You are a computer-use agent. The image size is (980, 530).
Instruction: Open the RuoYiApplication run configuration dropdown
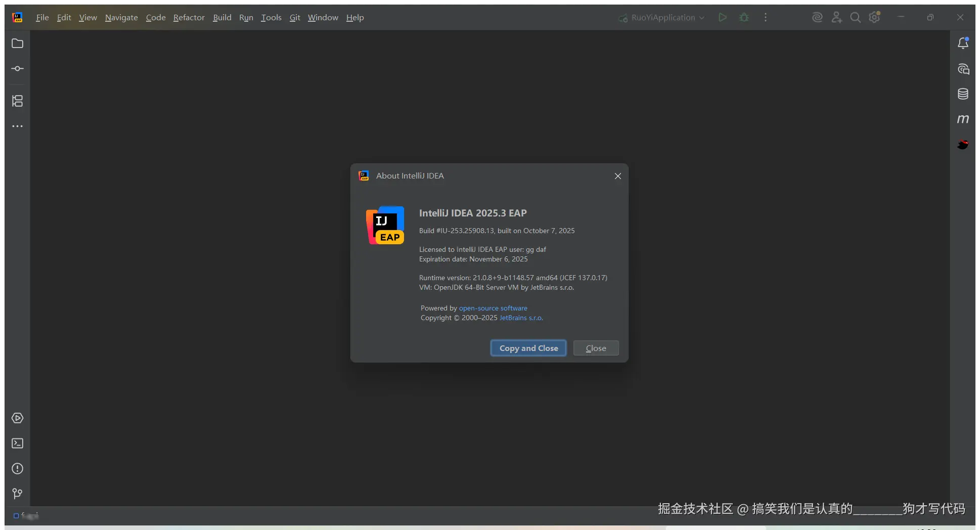[662, 18]
